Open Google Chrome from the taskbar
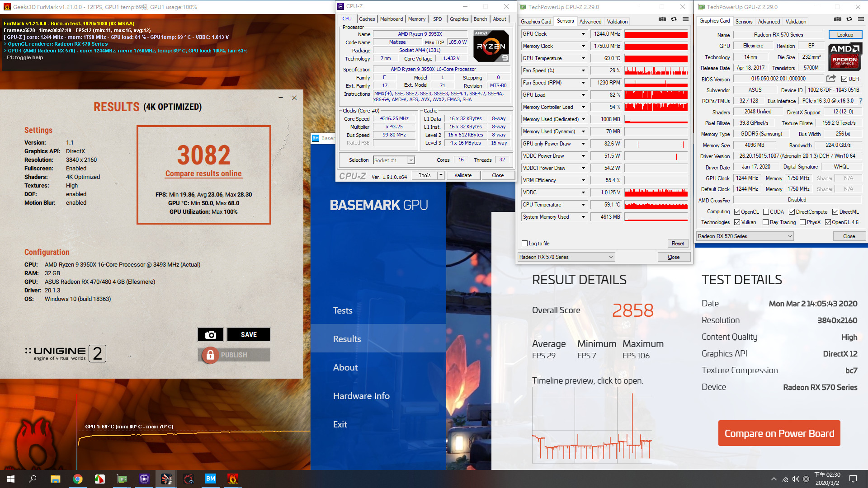This screenshot has height=488, width=868. (78, 479)
